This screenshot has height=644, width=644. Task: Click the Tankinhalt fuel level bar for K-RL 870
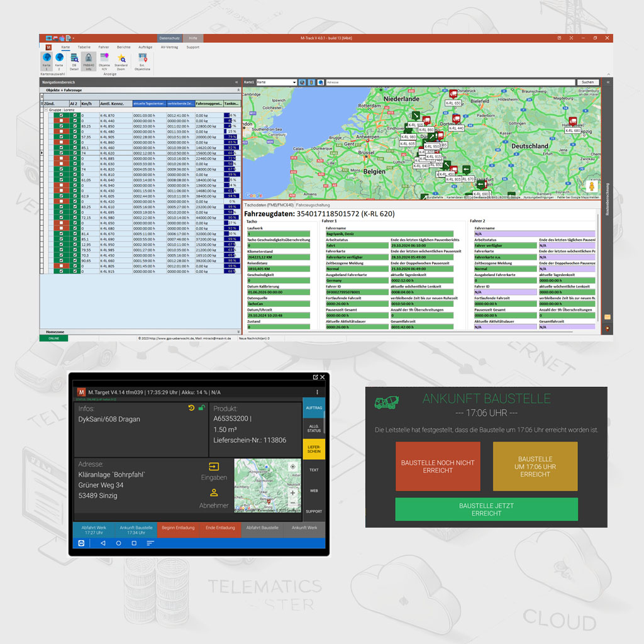tap(230, 115)
